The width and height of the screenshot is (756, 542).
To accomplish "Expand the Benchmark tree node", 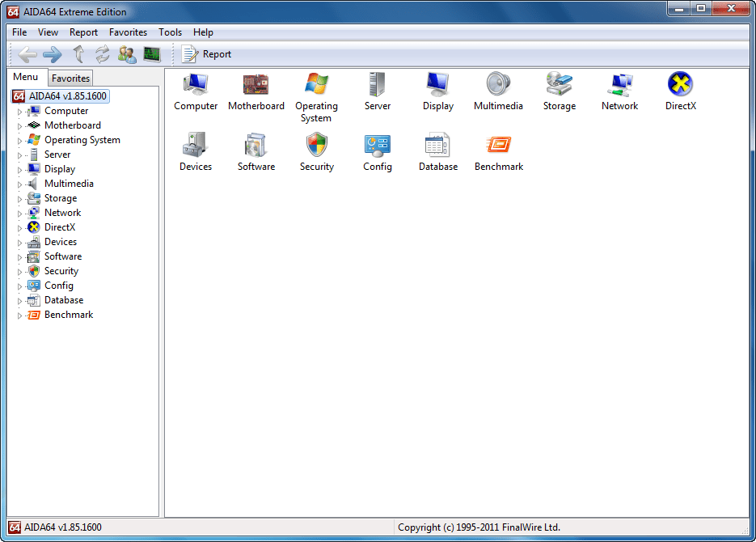I will pyautogui.click(x=19, y=315).
